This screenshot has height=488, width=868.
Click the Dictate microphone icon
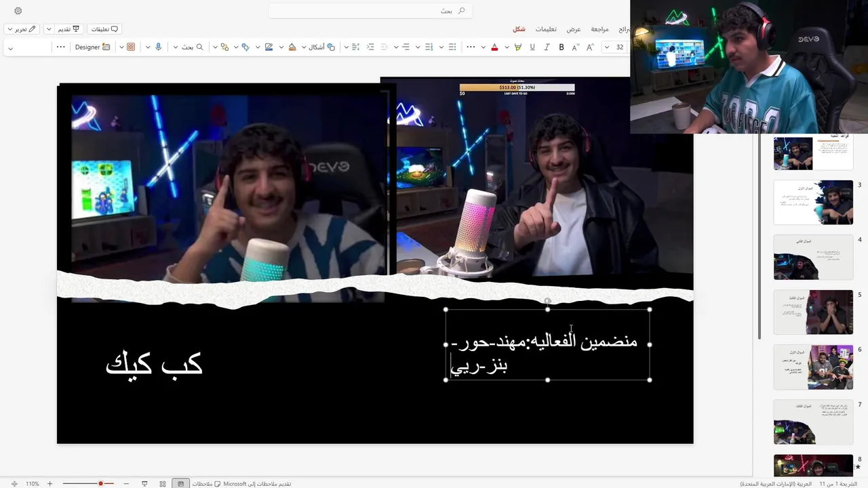[x=159, y=47]
